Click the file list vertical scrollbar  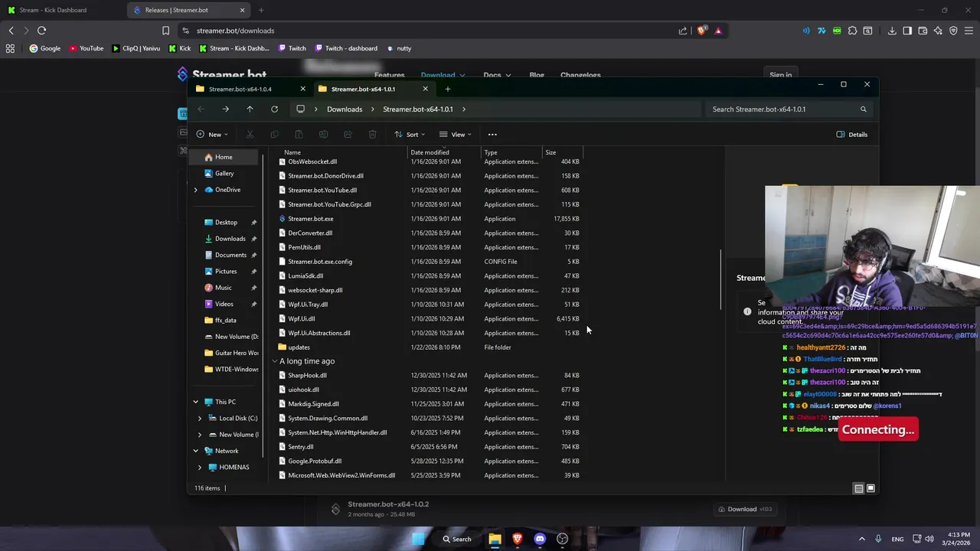click(721, 279)
